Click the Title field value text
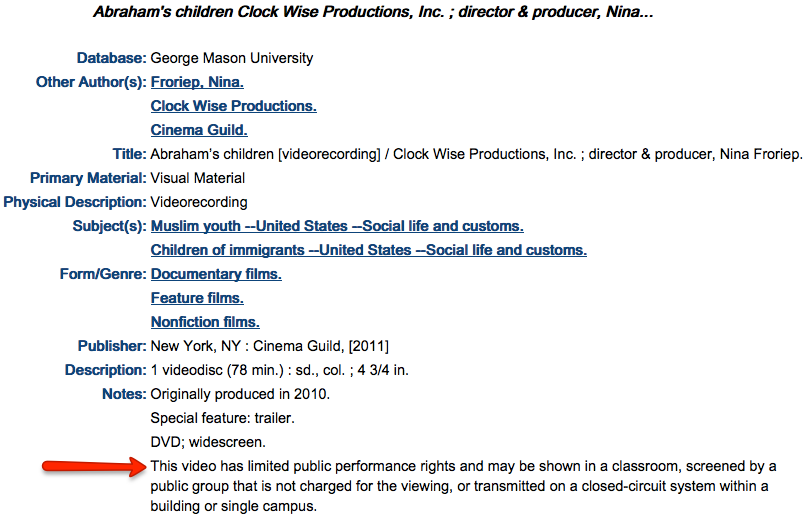This screenshot has height=515, width=803. (476, 154)
